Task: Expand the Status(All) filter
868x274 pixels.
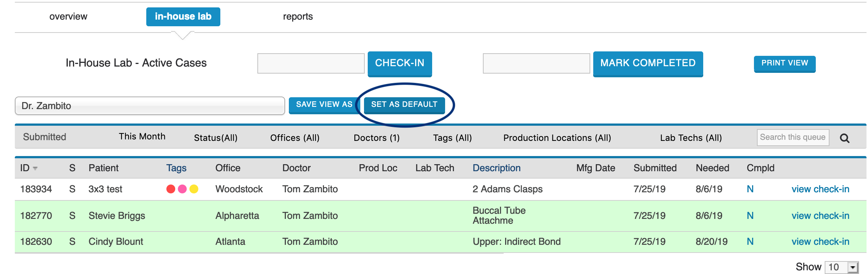Action: click(x=216, y=138)
